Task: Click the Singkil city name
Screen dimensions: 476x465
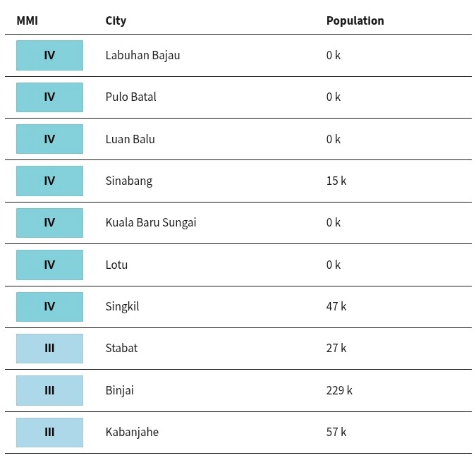Action: [x=122, y=307]
